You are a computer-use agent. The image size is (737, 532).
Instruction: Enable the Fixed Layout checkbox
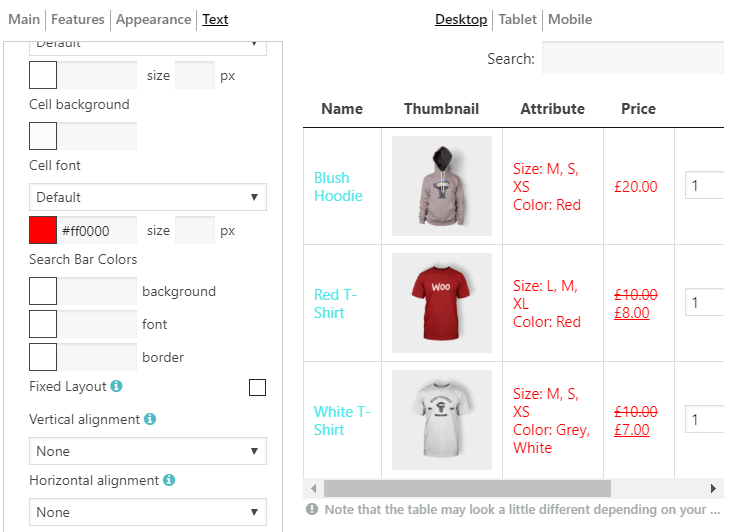257,388
